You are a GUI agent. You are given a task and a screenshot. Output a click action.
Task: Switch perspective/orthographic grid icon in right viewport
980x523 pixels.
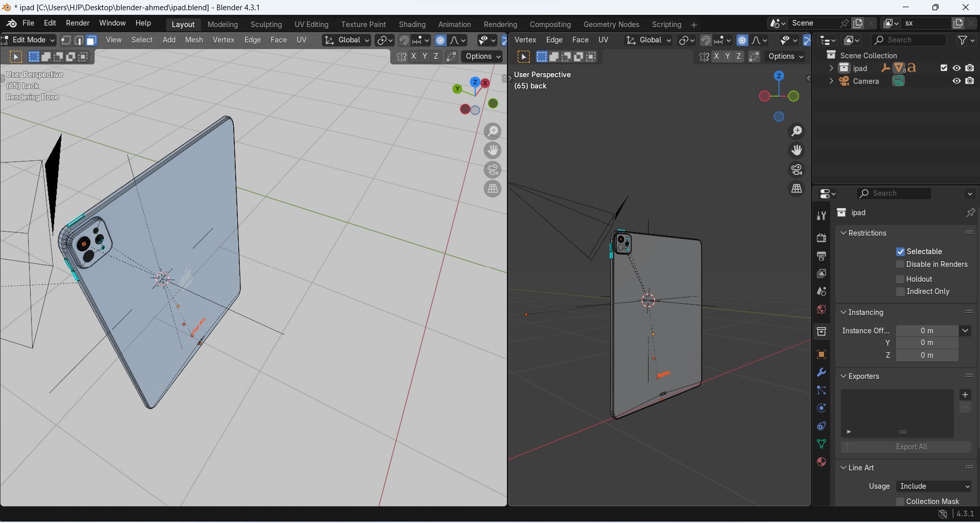[x=797, y=189]
